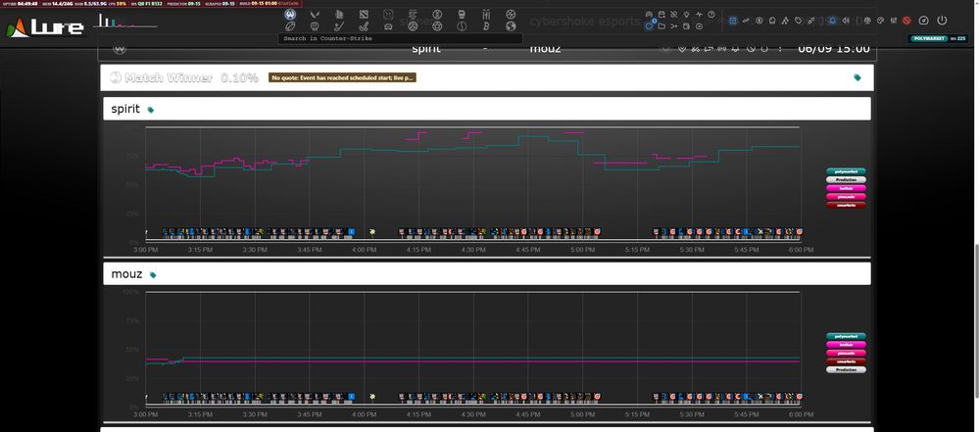Click the balance scales icon
The image size is (980, 432).
(x=867, y=20)
